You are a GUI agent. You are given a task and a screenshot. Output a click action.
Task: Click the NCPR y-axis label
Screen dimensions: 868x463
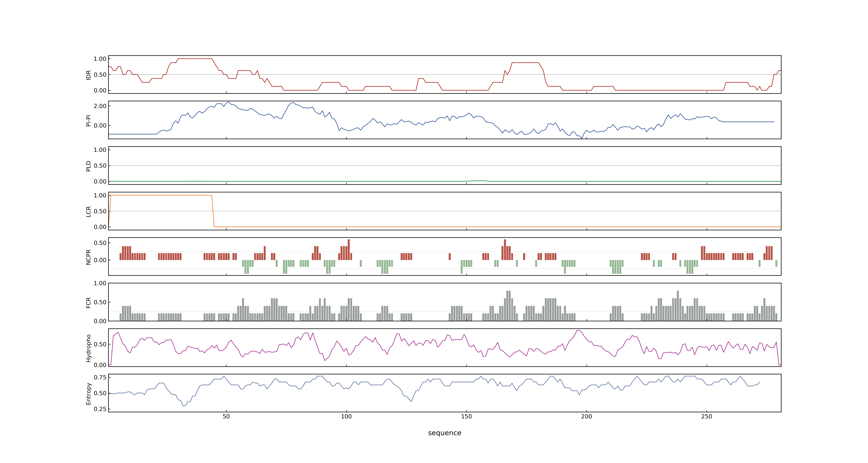89,257
